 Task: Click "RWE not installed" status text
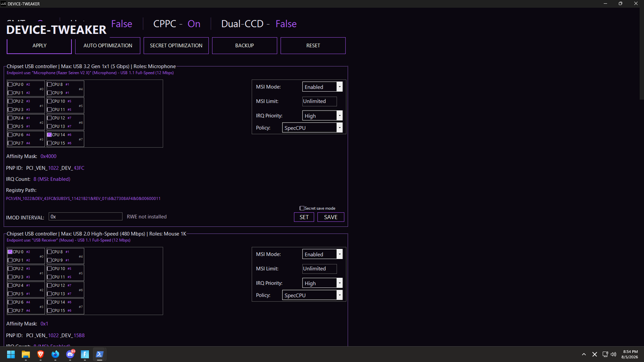pyautogui.click(x=147, y=217)
